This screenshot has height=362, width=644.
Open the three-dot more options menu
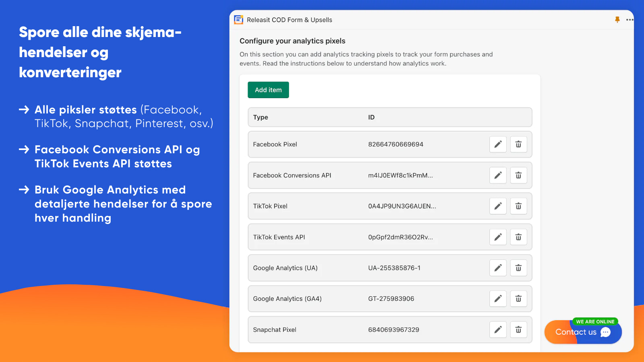[x=630, y=20]
